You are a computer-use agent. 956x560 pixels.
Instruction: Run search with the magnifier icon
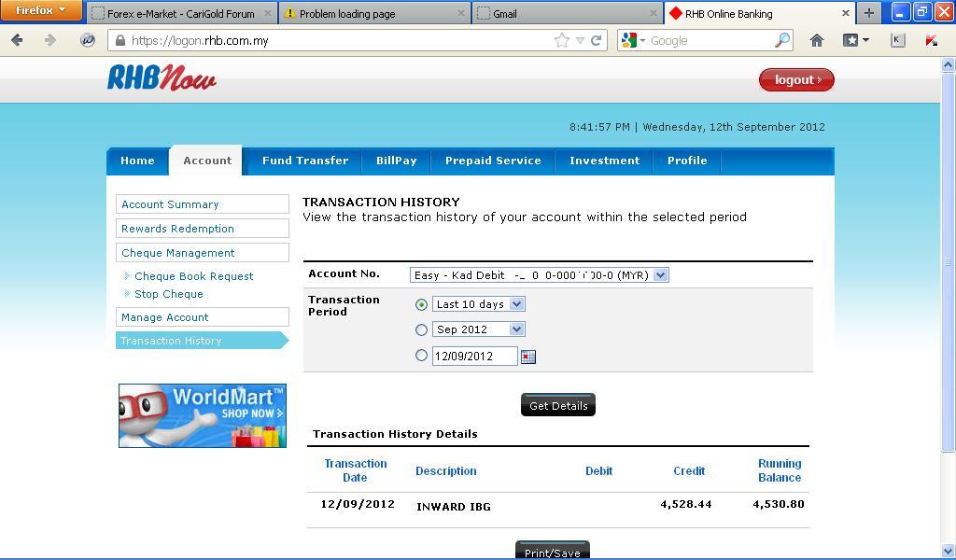(781, 40)
